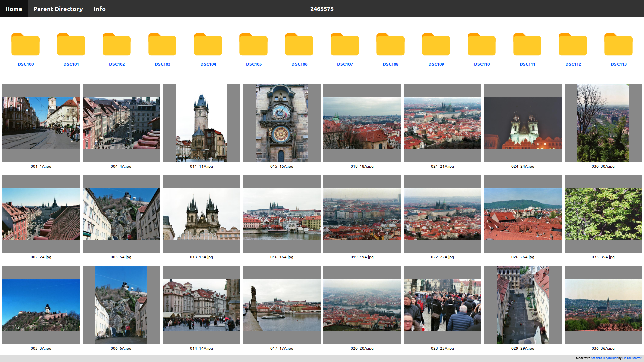Open the DSC112 folder icon
The image size is (644, 362).
click(573, 44)
